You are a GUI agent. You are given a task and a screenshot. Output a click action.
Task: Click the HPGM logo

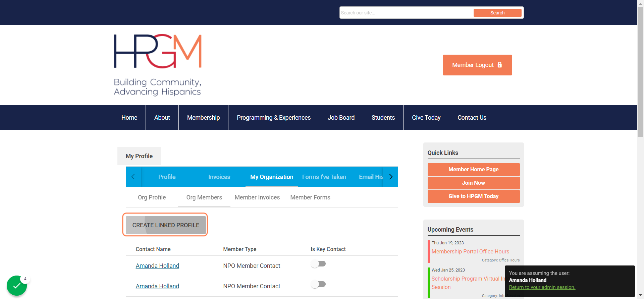(x=158, y=65)
